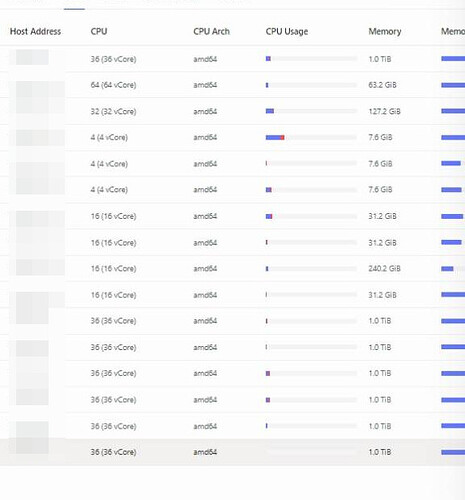This screenshot has height=500, width=465.
Task: Click amd64 in the 240.2 GiB row
Action: 205,269
